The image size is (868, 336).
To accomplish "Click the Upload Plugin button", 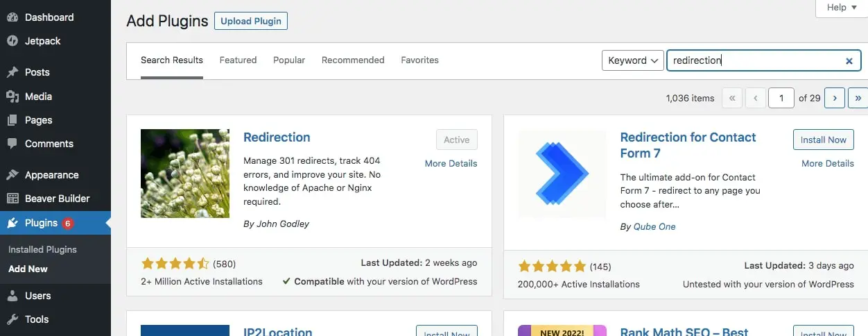I will 251,21.
